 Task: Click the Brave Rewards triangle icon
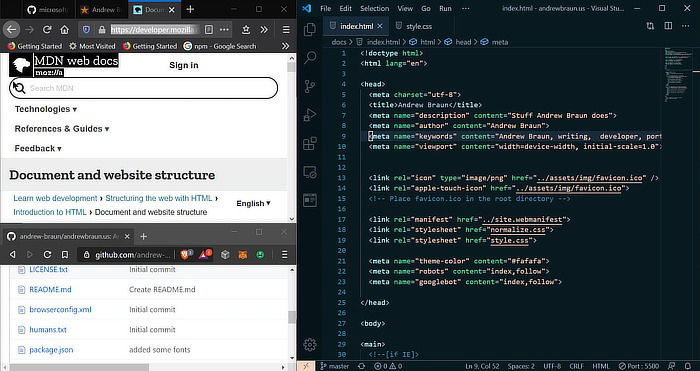point(204,254)
